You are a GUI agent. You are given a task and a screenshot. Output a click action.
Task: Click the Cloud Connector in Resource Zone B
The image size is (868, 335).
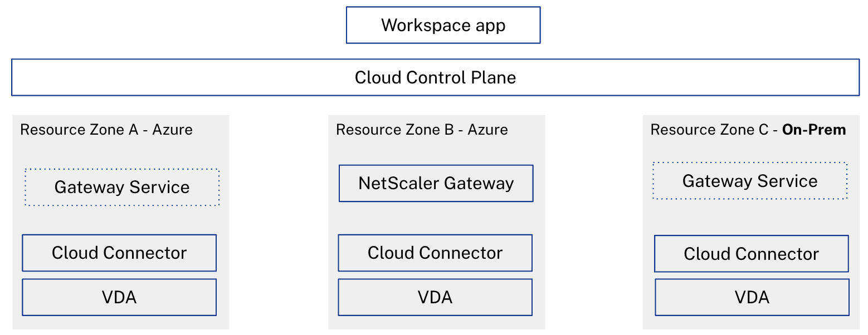coord(435,253)
